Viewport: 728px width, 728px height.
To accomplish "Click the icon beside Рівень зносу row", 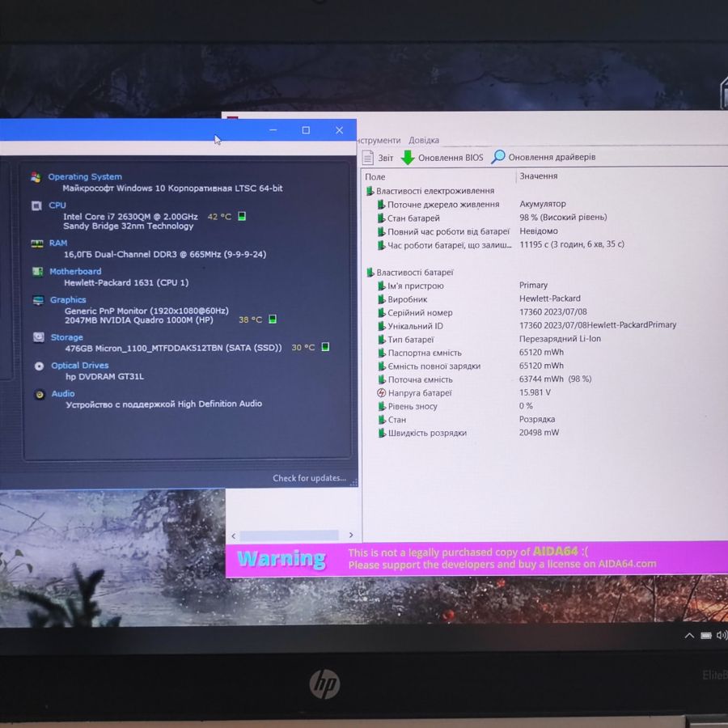I will [x=382, y=407].
